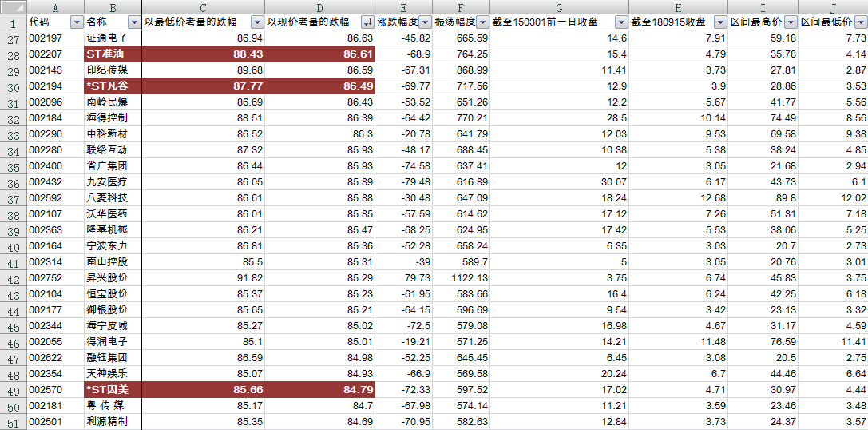
Task: Click cell 南岭民爆
Action: (x=113, y=102)
